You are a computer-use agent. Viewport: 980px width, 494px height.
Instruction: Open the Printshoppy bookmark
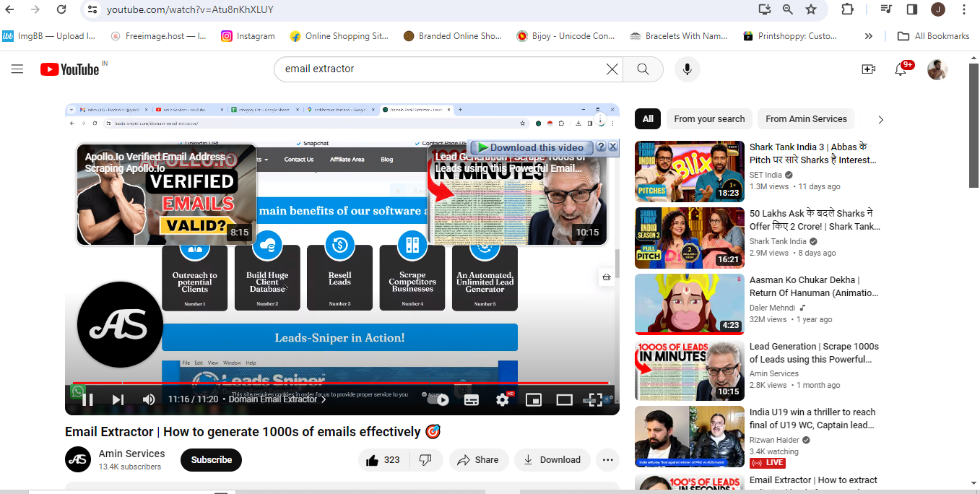click(790, 36)
